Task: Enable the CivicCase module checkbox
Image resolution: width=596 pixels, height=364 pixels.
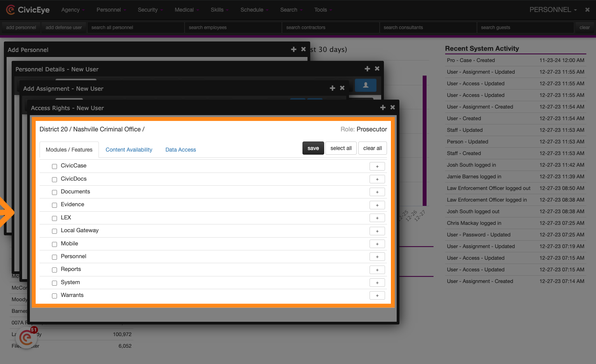Action: 54,166
